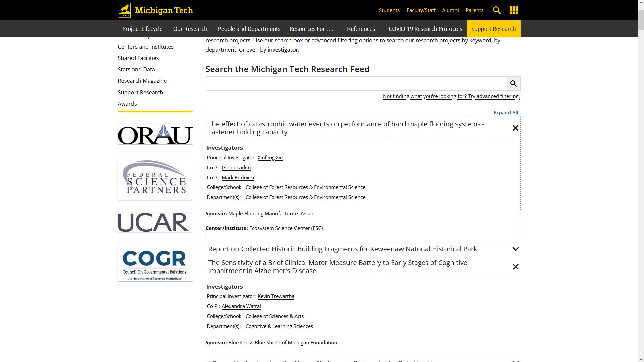Open the site search magnifier icon
644x362 pixels.
pyautogui.click(x=497, y=10)
